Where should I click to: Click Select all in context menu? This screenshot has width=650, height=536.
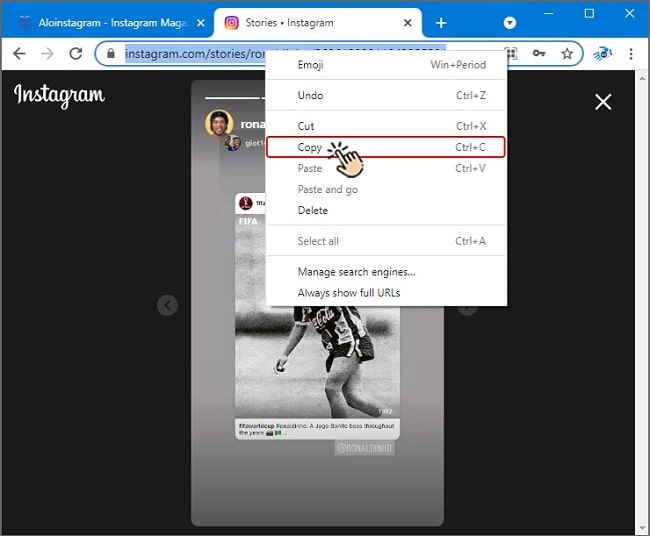(x=386, y=241)
